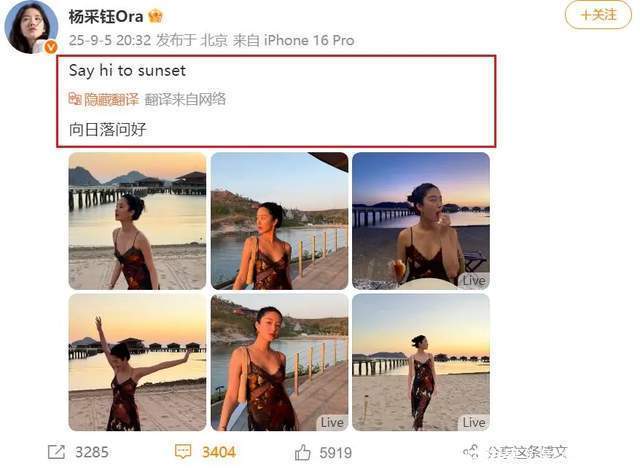
Task: Open photo with arms raised at sunset
Action: coord(137,362)
